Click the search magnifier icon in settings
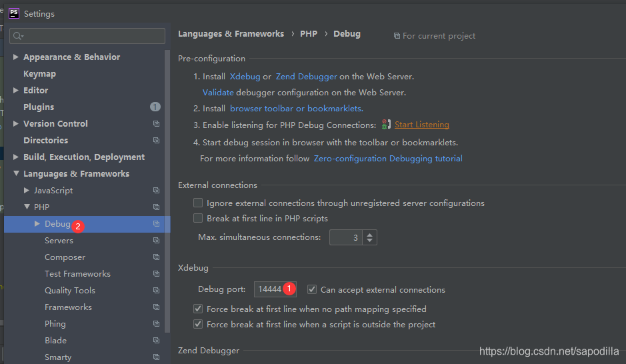The image size is (626, 364). coord(17,36)
